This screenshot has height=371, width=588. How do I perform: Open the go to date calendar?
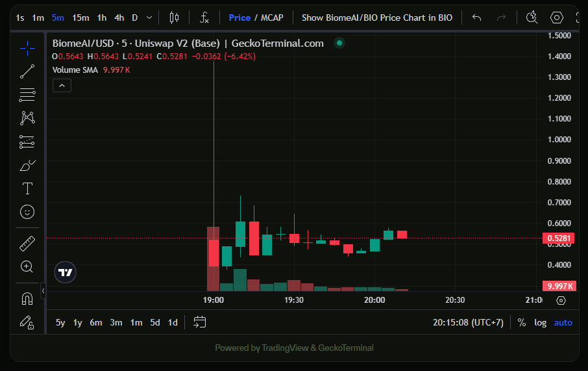pos(199,322)
